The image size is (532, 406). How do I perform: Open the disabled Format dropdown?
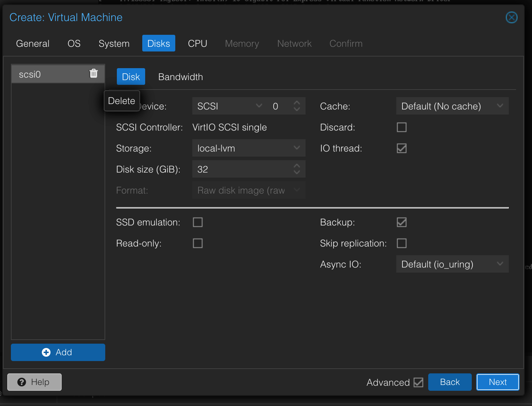(297, 190)
